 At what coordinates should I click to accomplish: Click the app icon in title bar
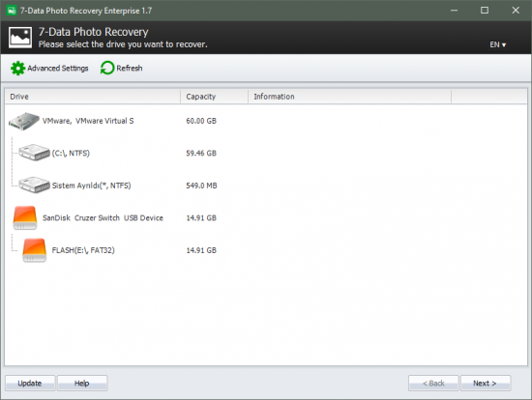tap(12, 11)
